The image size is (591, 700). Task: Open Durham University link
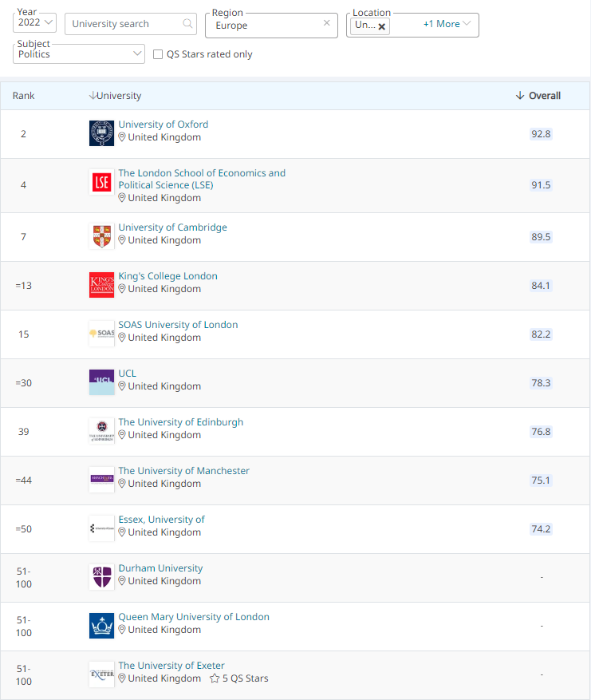click(160, 568)
